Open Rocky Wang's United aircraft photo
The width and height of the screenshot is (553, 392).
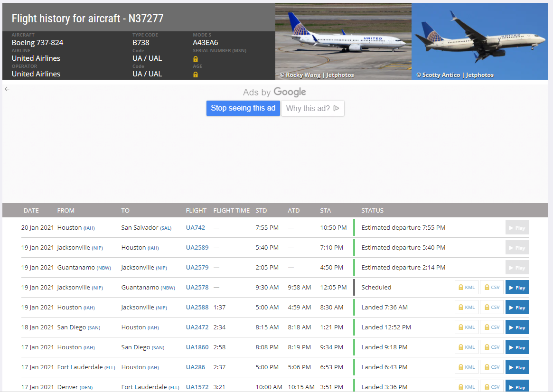coord(343,41)
